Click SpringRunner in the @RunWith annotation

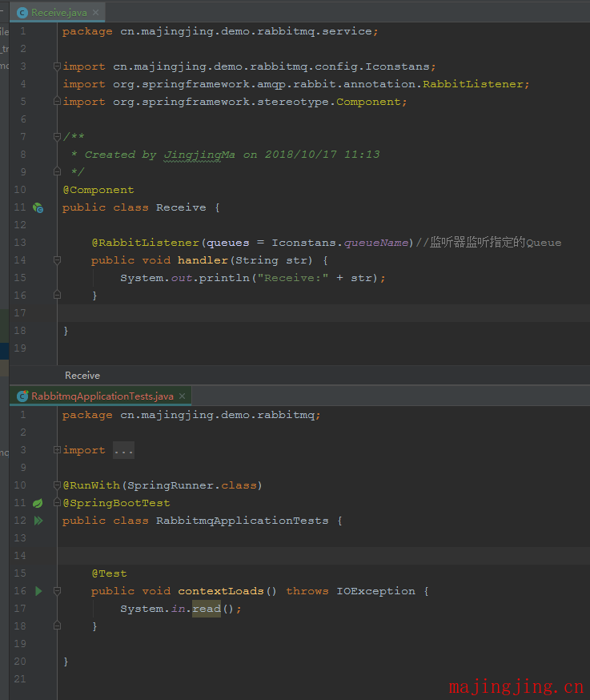pyautogui.click(x=171, y=485)
